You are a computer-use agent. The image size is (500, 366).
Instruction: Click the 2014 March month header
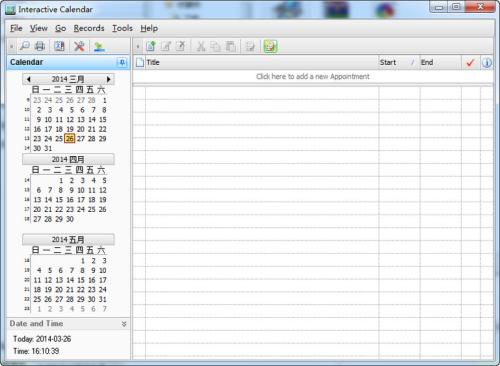pyautogui.click(x=68, y=79)
